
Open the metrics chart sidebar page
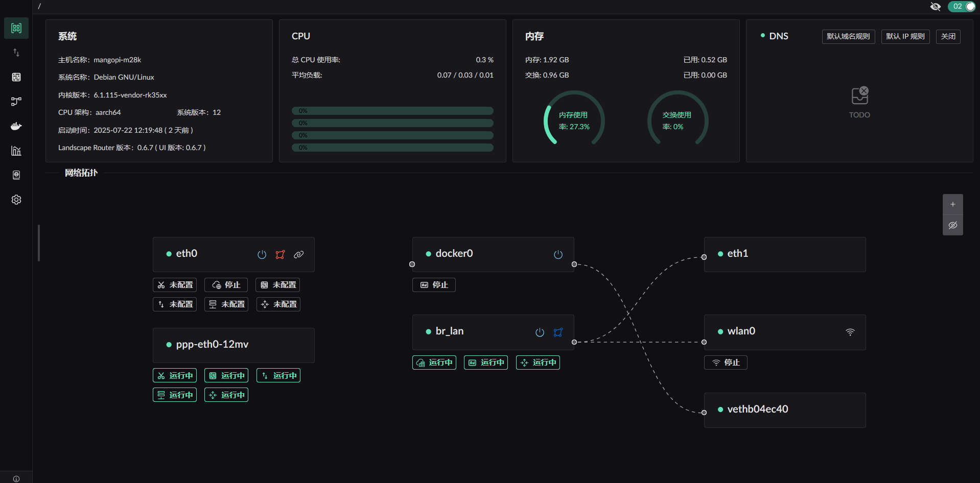(x=16, y=151)
